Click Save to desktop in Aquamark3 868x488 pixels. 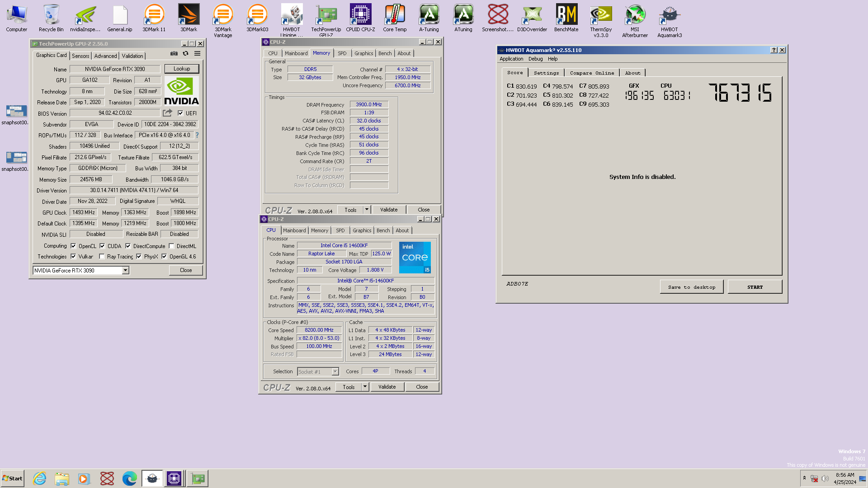point(692,287)
